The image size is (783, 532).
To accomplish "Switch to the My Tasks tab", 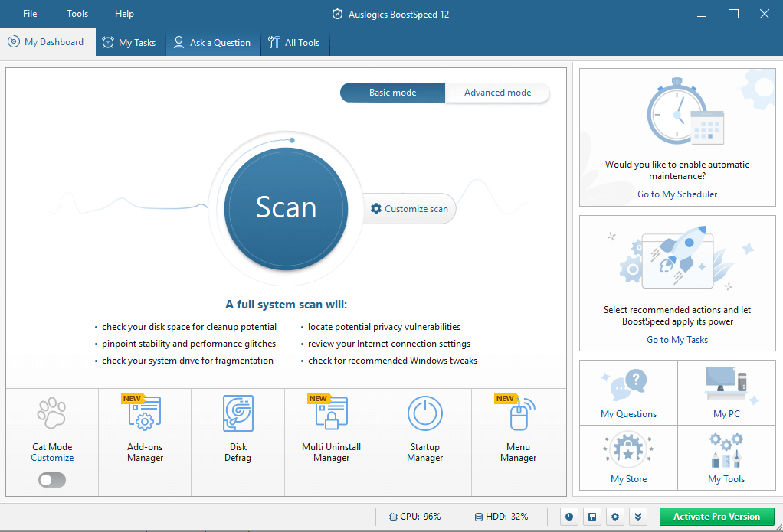I will 129,42.
